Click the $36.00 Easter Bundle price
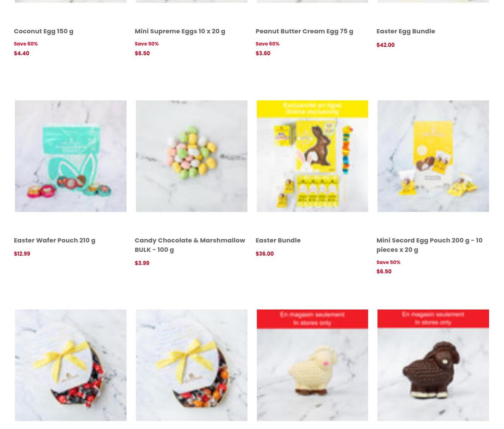 coord(265,254)
